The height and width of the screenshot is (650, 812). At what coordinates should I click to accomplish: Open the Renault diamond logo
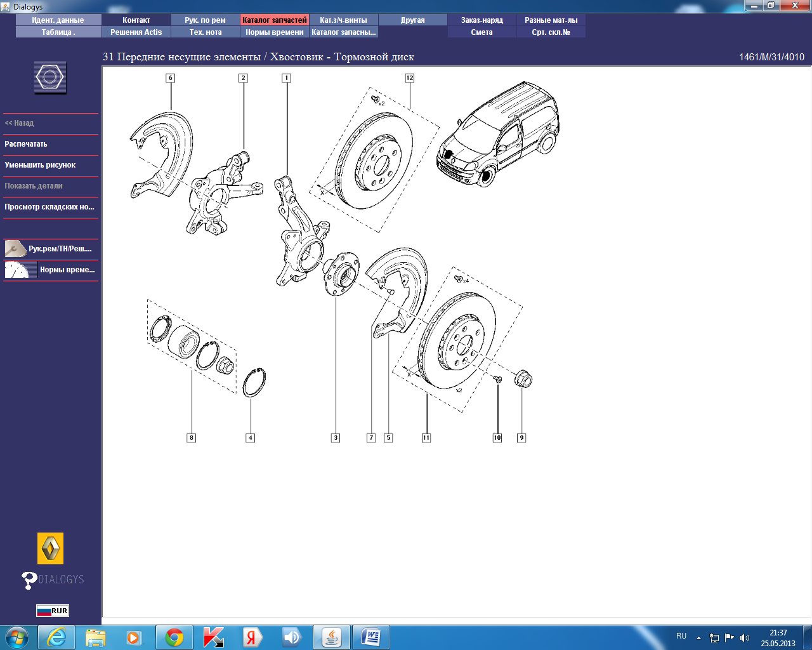click(51, 548)
